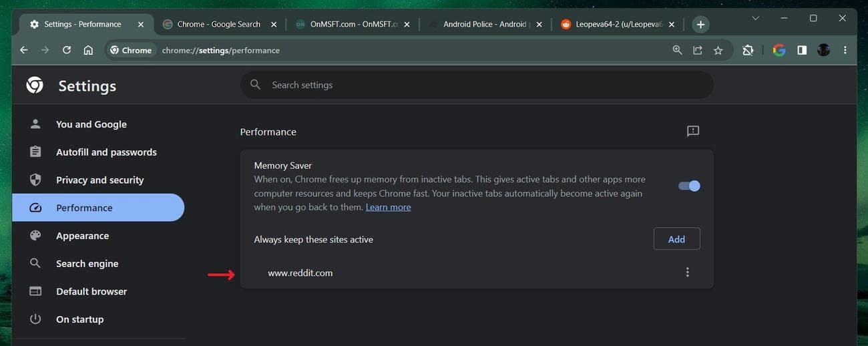Send feedback icon beside Performance heading
Viewport: 868px width, 346px height.
[x=693, y=131]
